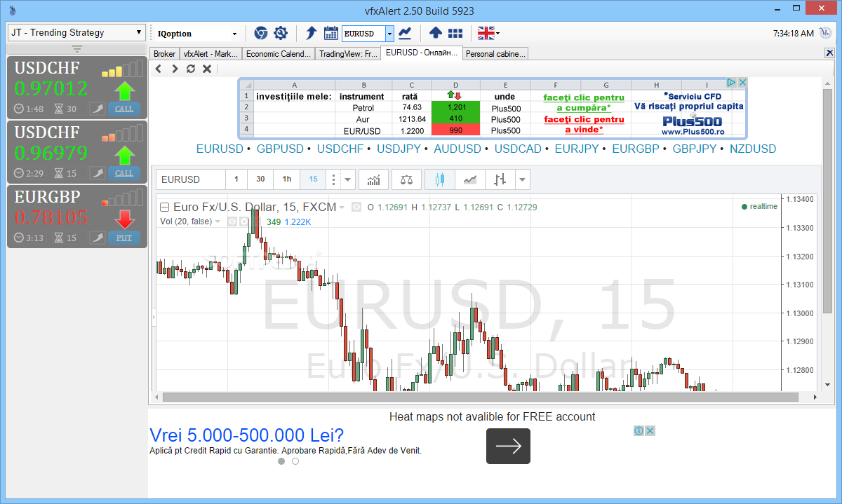Image resolution: width=842 pixels, height=504 pixels.
Task: Select the bars chart style icon
Action: (500, 179)
